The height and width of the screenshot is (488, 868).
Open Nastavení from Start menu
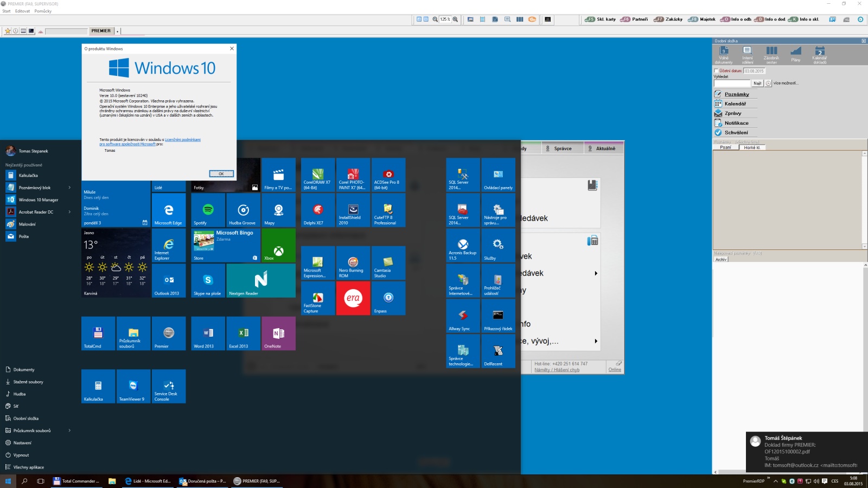[18, 442]
